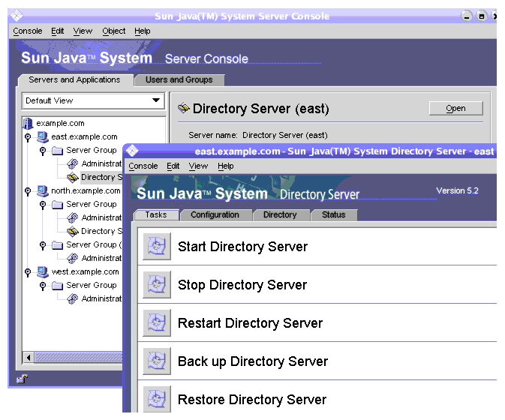Screen dimensions: 505x420
Task: Select the Tasks tab
Action: tap(156, 215)
